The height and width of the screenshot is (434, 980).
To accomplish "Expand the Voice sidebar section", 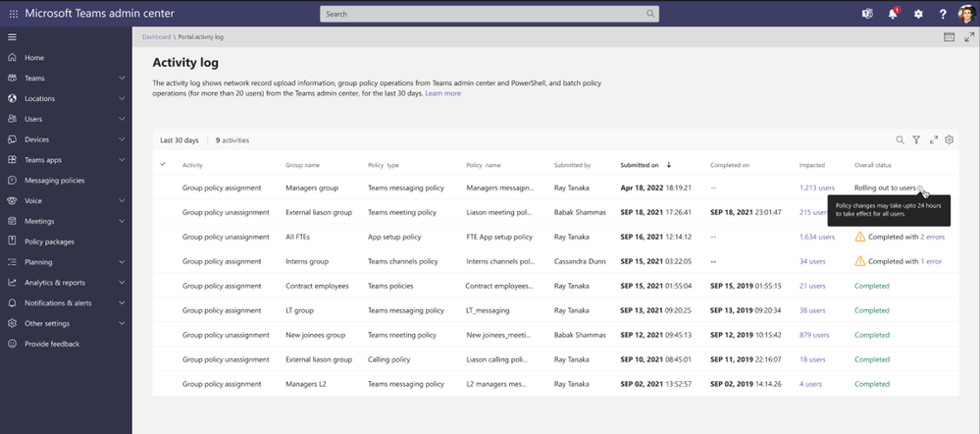I will (122, 200).
